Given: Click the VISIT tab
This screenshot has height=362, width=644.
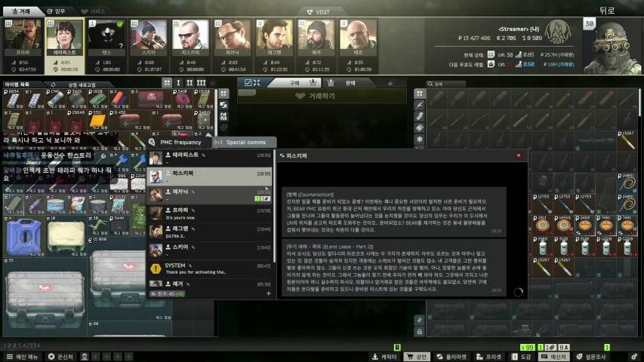Looking at the screenshot, I should tap(319, 12).
